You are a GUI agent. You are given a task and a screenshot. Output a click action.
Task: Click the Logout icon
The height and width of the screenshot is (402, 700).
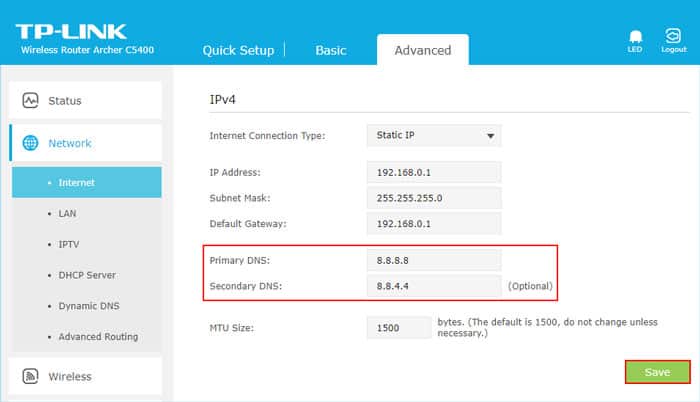673,35
